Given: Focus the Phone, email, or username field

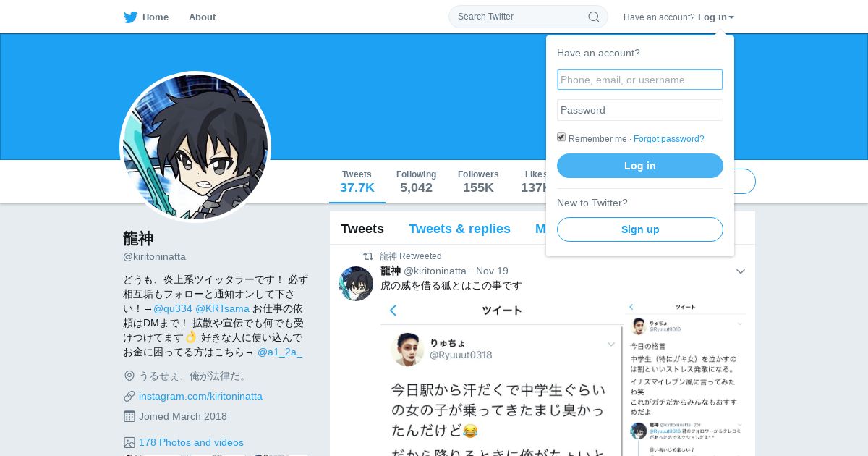Looking at the screenshot, I should pos(640,80).
